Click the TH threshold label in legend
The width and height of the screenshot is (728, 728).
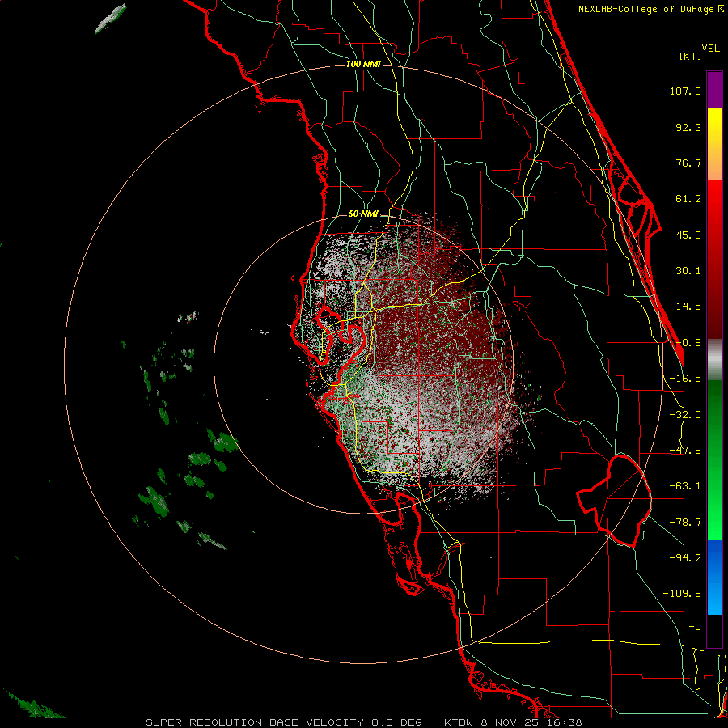pyautogui.click(x=695, y=630)
